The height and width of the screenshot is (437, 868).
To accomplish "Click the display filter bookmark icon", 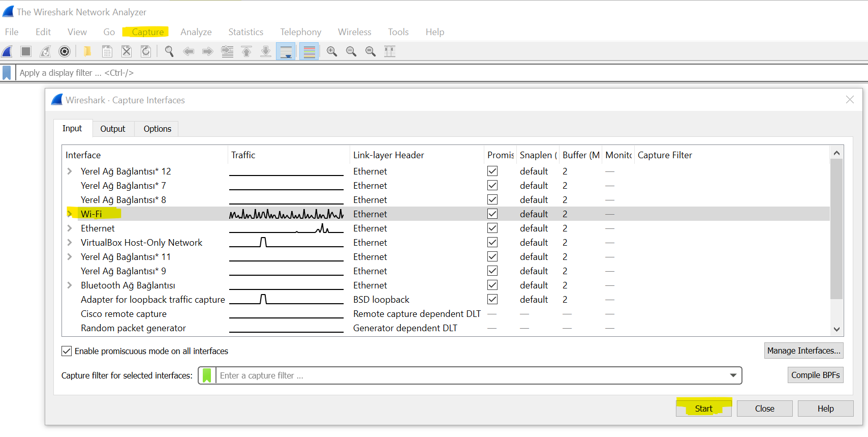I will 7,73.
